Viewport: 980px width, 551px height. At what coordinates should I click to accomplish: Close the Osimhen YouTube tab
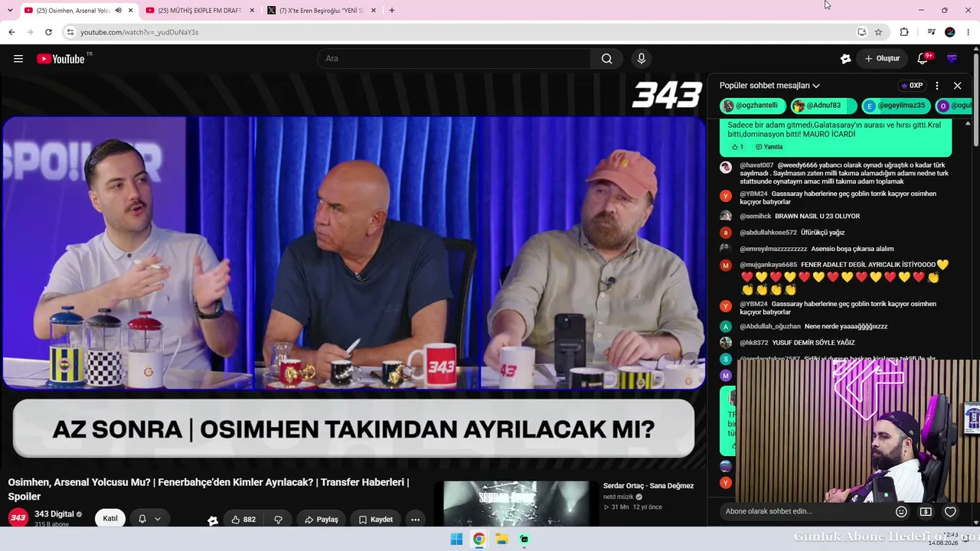coord(131,11)
